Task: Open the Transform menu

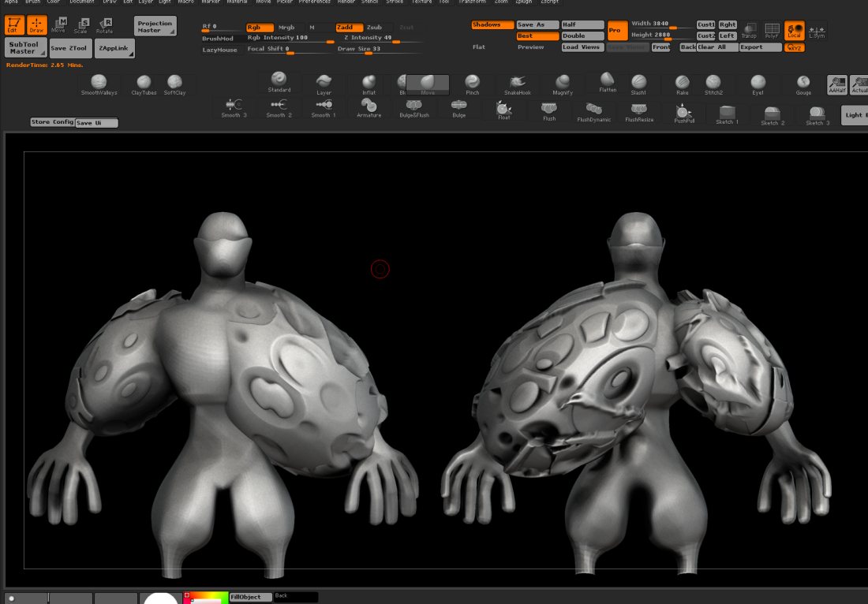Action: [471, 2]
